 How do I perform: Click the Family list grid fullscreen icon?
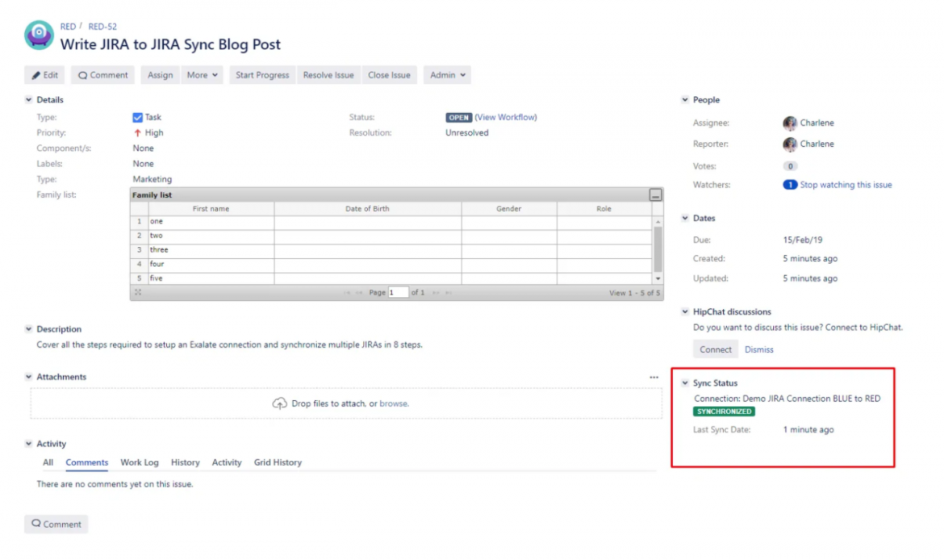[x=138, y=292]
